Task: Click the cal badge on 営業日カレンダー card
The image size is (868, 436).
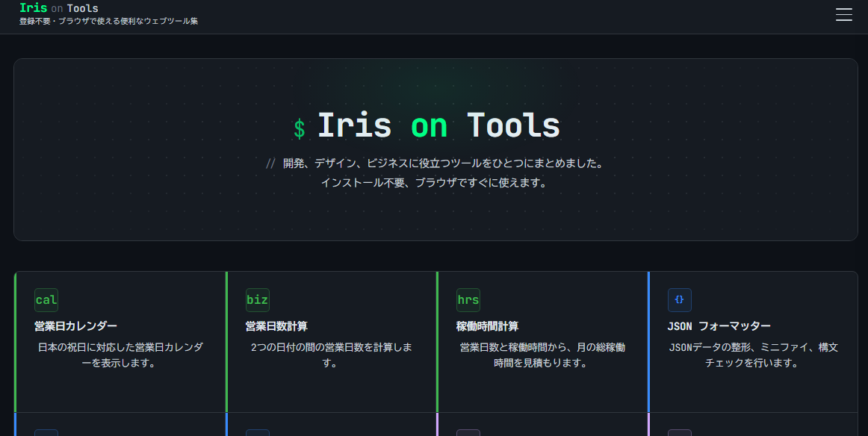Action: pyautogui.click(x=46, y=300)
